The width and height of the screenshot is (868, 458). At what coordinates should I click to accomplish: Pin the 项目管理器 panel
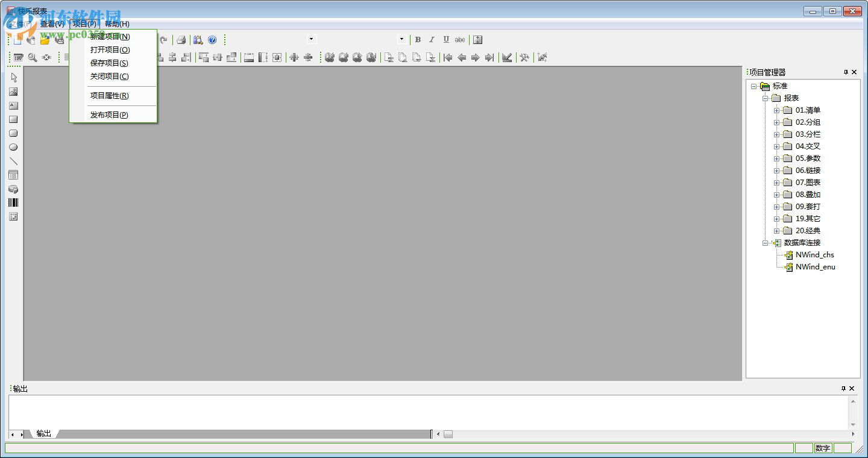[846, 72]
